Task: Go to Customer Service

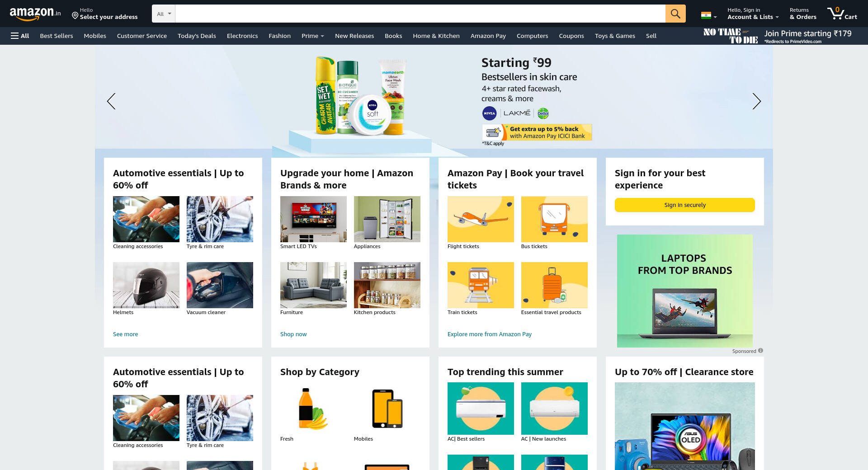Action: point(142,36)
